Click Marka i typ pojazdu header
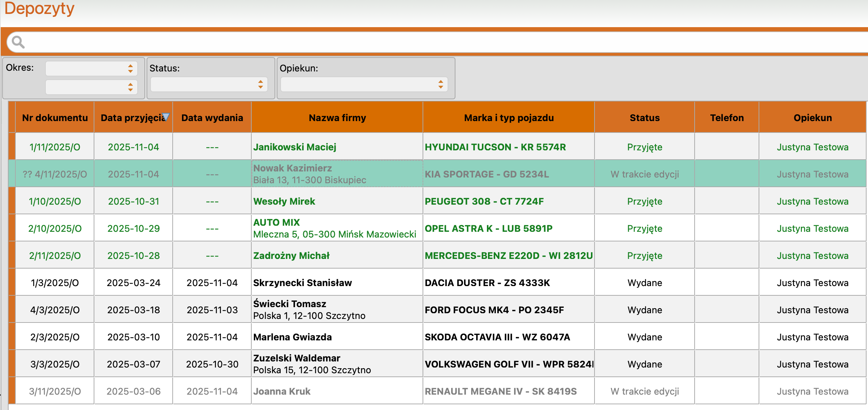 pos(509,118)
